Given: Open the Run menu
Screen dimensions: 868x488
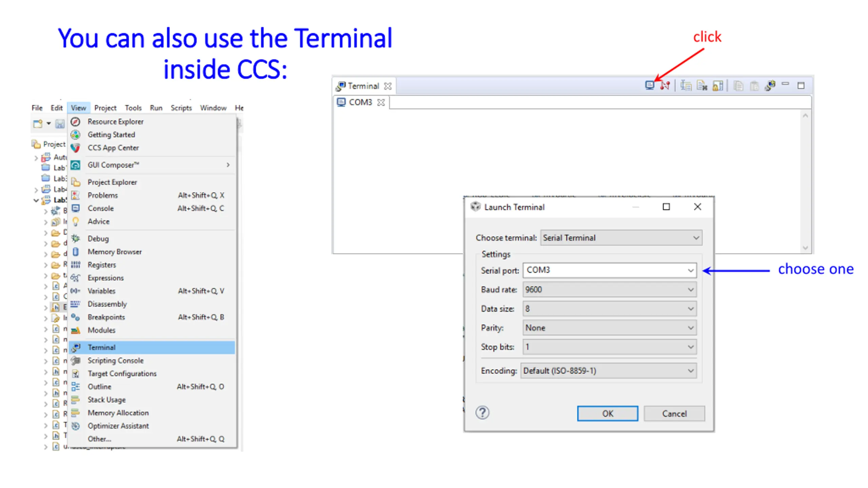Looking at the screenshot, I should click(156, 108).
